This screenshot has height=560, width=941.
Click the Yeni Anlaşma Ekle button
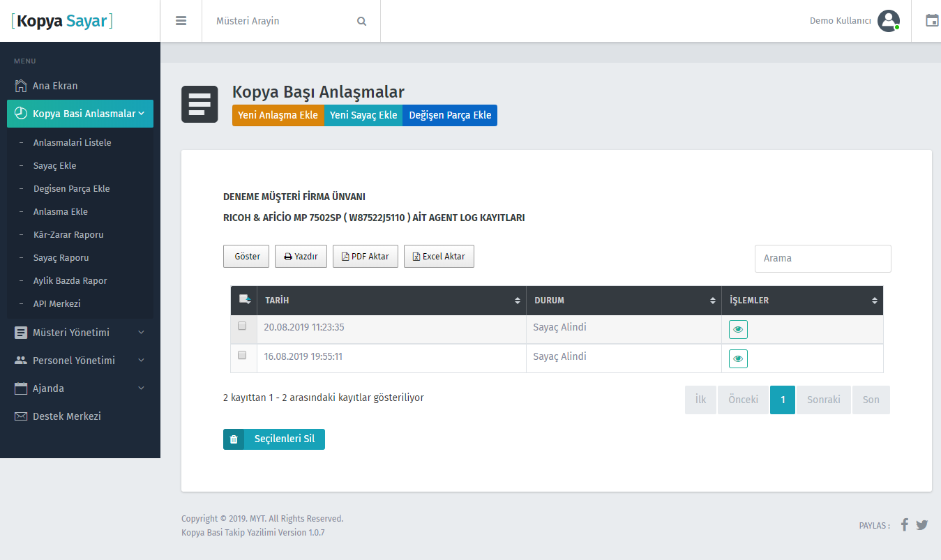[278, 116]
